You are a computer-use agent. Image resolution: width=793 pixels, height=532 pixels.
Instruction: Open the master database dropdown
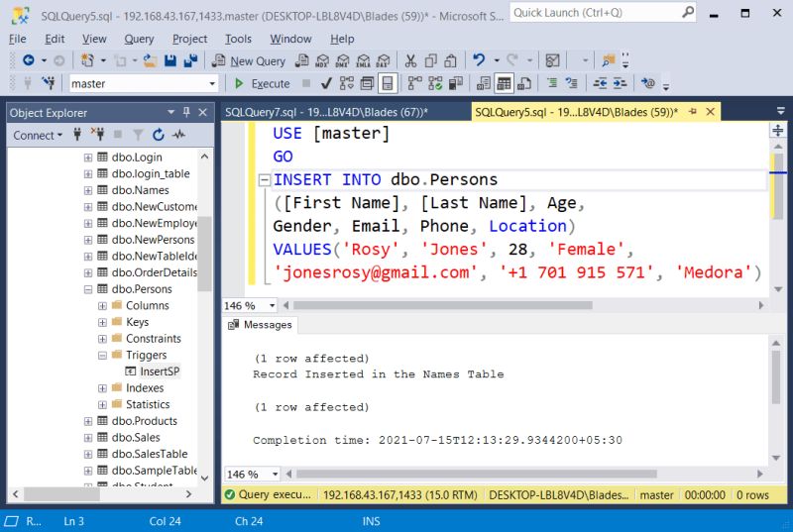click(212, 84)
